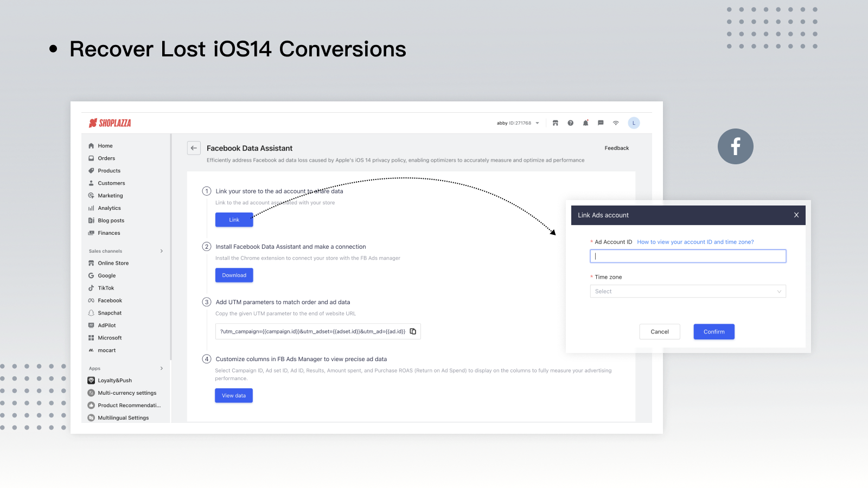The width and height of the screenshot is (868, 488).
Task: Select the mocart sales channel
Action: (106, 350)
